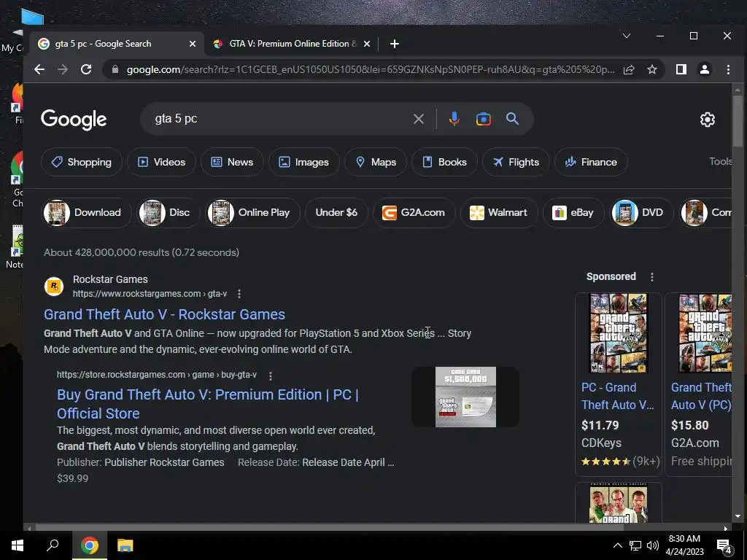Open CDKeys PC Grand Theft Auto V ad
Image resolution: width=747 pixels, height=560 pixels.
[617, 396]
